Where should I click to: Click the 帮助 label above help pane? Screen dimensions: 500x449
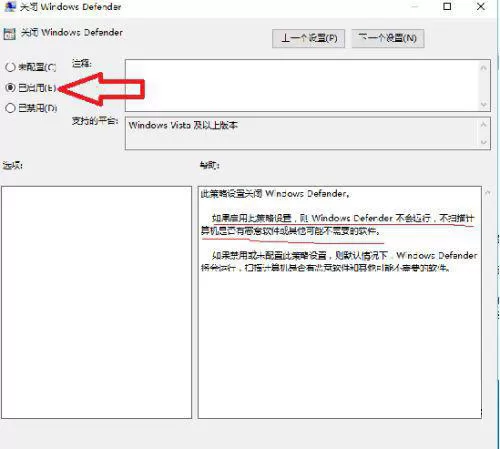(x=209, y=165)
